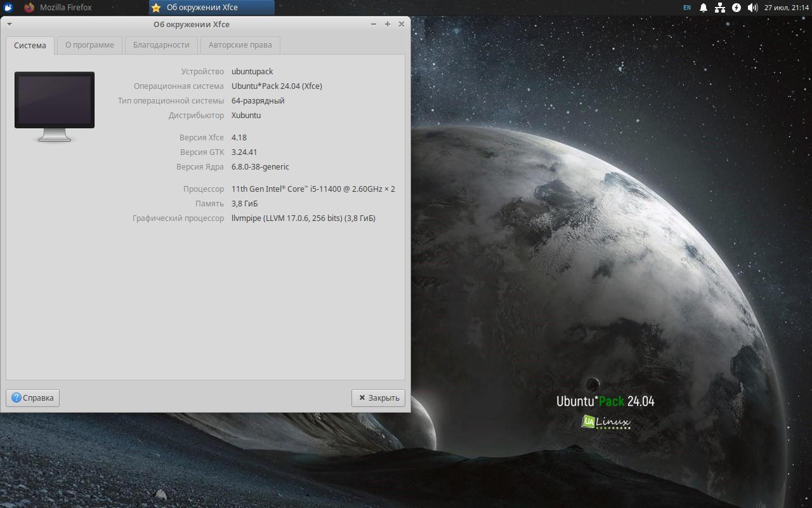Open the window menu arrow in the titlebar
812x508 pixels.
click(x=10, y=24)
